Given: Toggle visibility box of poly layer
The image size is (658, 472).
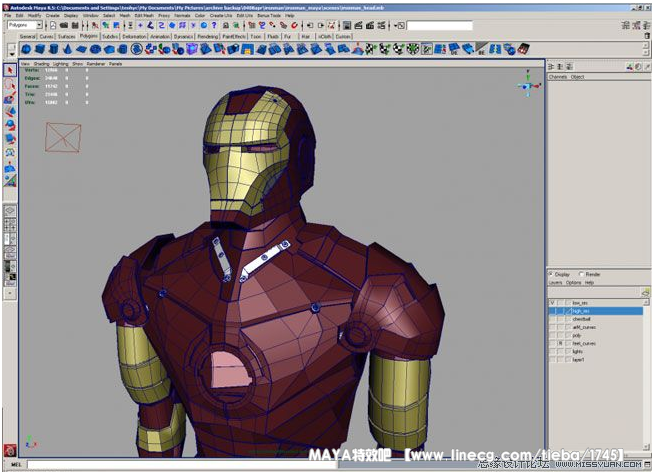Looking at the screenshot, I should click(x=552, y=335).
